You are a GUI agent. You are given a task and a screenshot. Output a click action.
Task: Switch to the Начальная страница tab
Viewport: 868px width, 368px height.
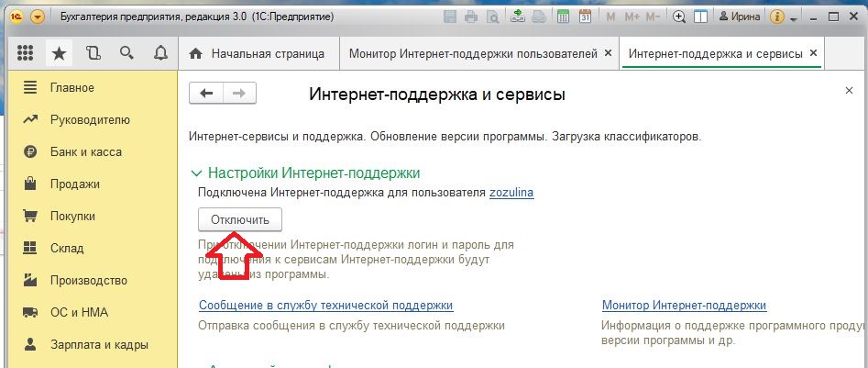click(257, 54)
